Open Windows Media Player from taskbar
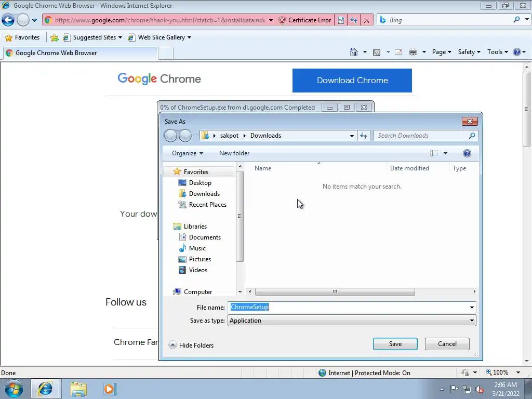The width and height of the screenshot is (532, 399). [110, 389]
